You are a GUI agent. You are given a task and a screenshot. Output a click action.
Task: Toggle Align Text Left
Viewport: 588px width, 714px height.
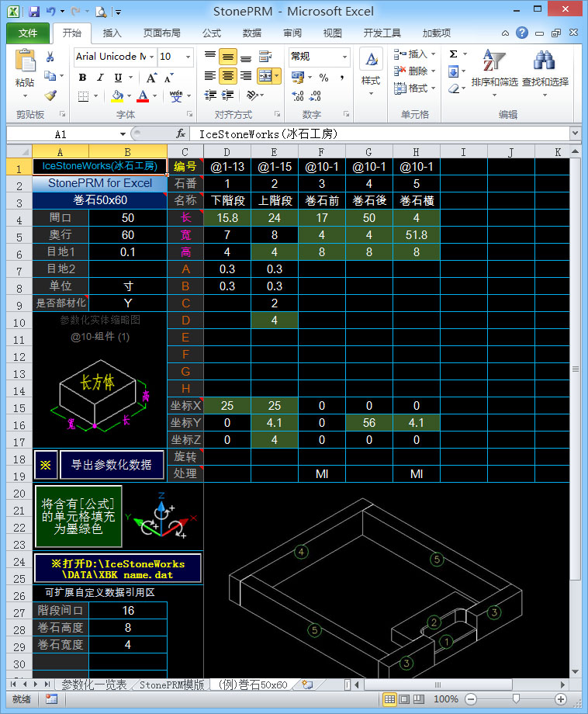(x=209, y=75)
